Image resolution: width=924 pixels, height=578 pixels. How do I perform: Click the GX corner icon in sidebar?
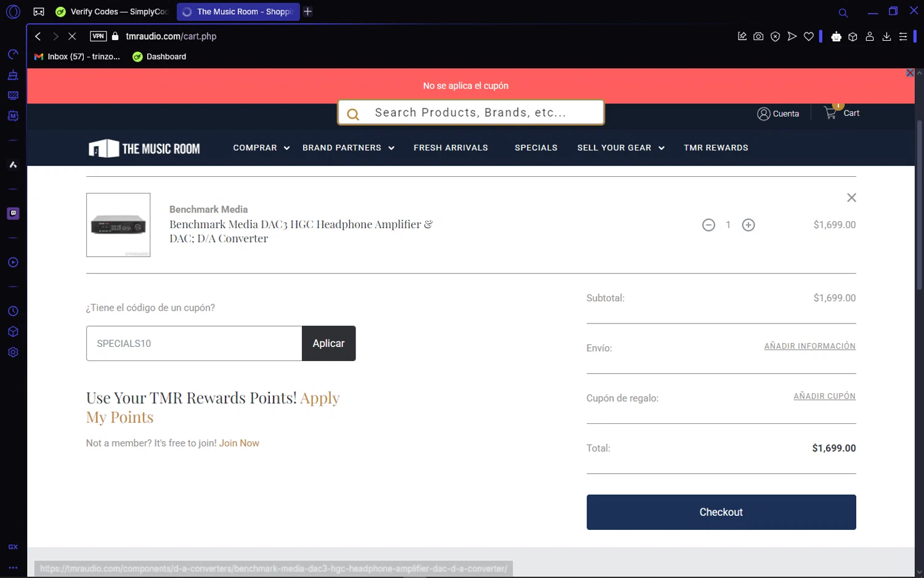(x=13, y=547)
